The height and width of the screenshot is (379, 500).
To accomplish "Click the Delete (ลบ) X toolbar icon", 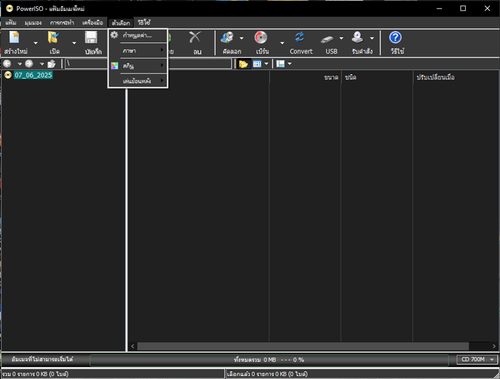I will [195, 37].
